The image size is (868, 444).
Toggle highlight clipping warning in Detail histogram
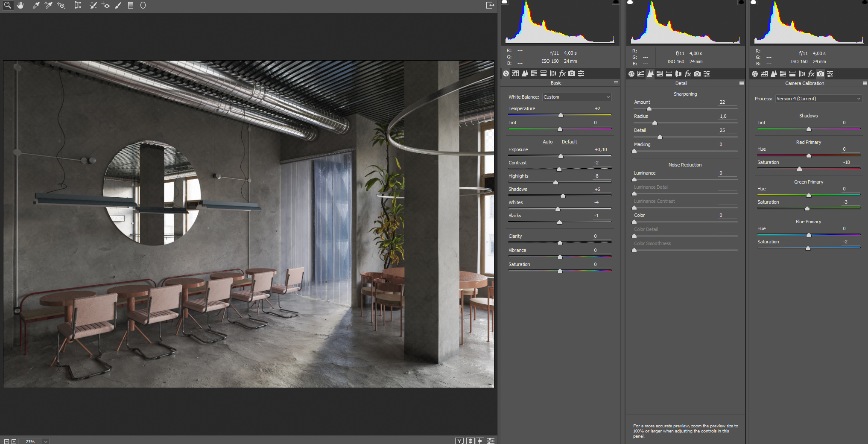coord(741,2)
